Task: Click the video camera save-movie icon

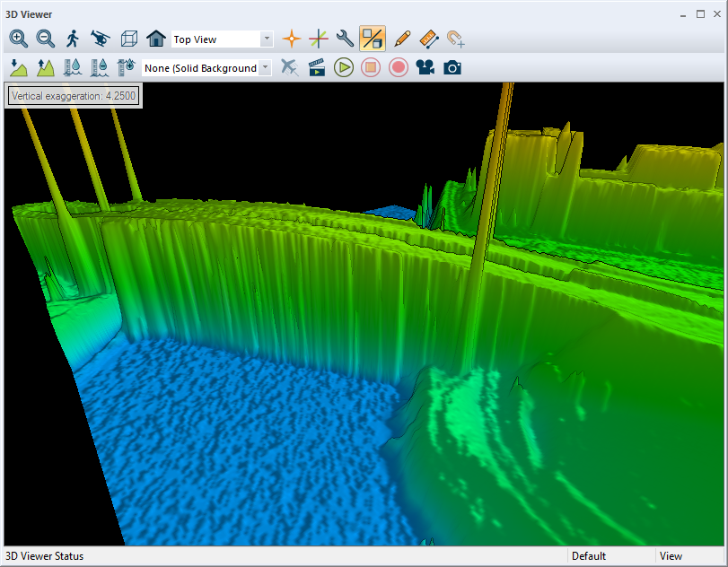Action: coord(425,68)
